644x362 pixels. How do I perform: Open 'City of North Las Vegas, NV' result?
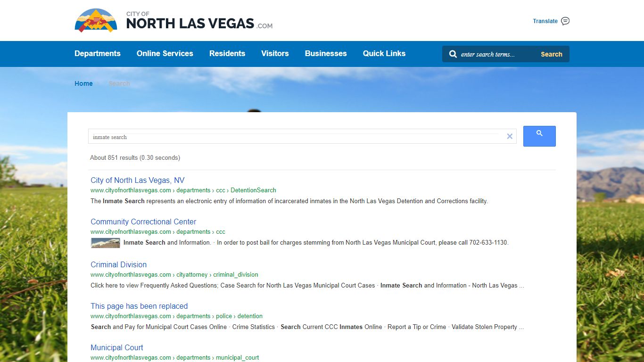point(138,181)
